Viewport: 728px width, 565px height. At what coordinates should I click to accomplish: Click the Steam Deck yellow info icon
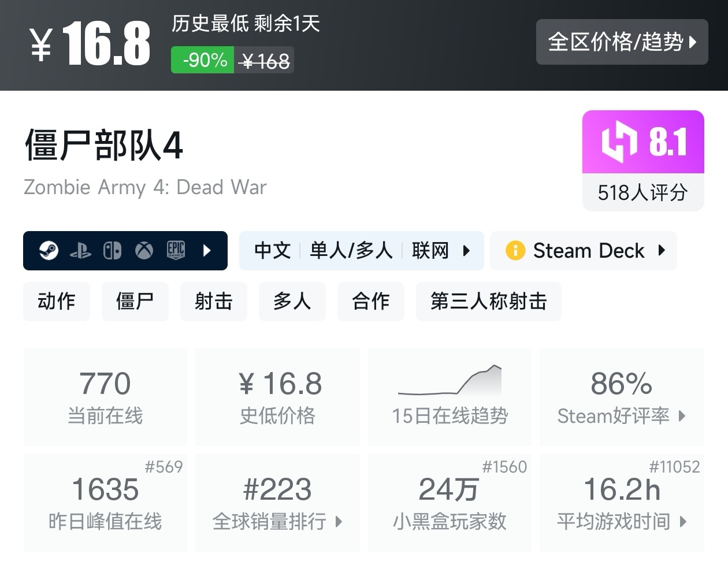(x=515, y=251)
